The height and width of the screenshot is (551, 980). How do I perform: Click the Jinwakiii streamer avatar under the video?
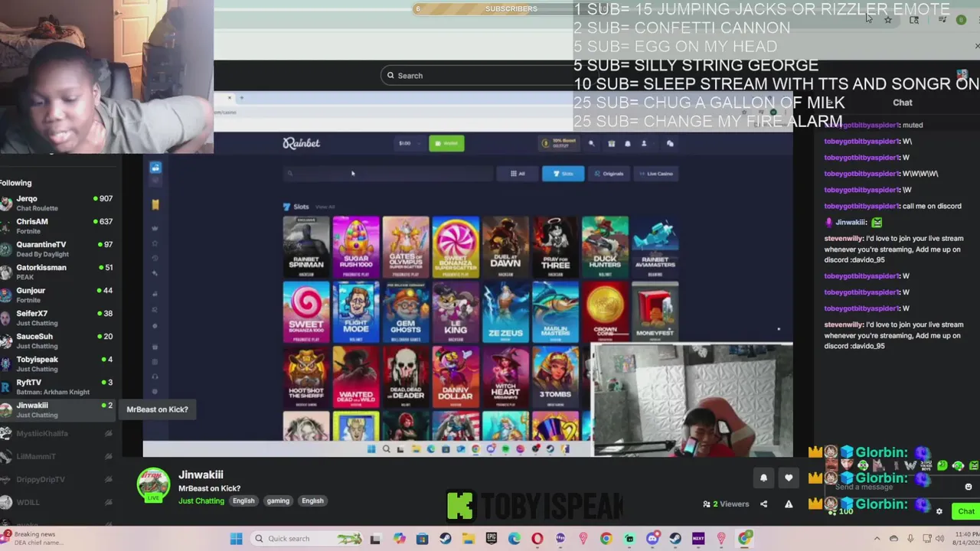153,484
